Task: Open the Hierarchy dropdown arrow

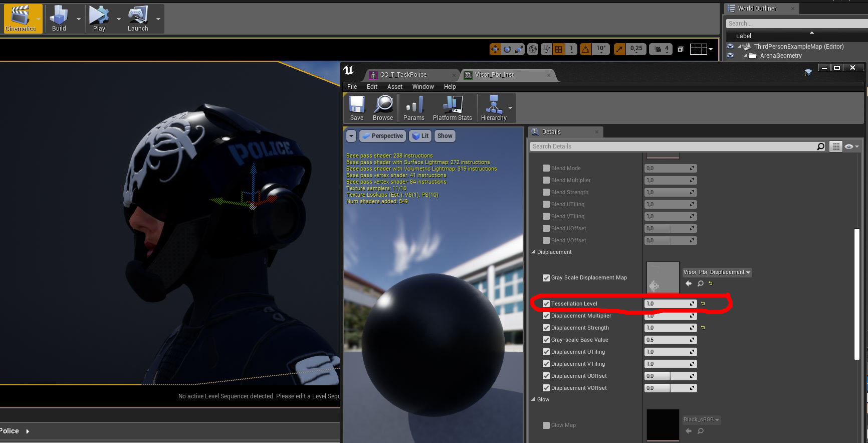Action: coord(510,108)
